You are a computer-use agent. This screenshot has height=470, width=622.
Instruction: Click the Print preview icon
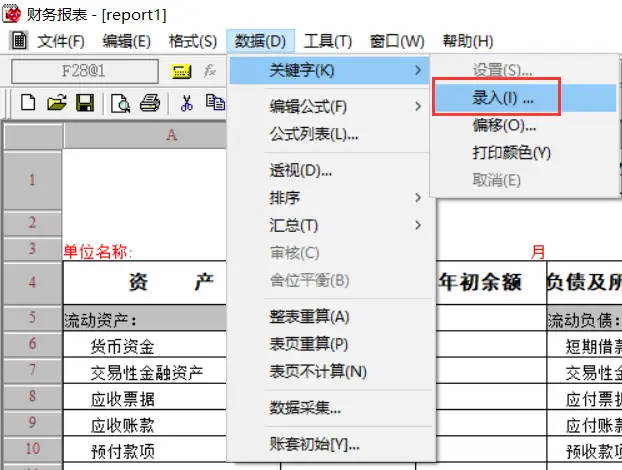click(121, 104)
